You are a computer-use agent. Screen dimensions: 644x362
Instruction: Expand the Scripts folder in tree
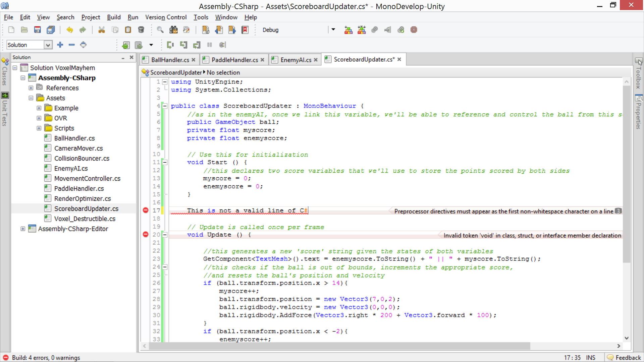pos(39,128)
